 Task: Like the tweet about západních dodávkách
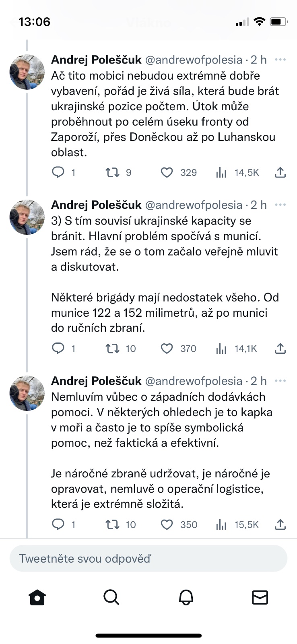[x=167, y=525]
